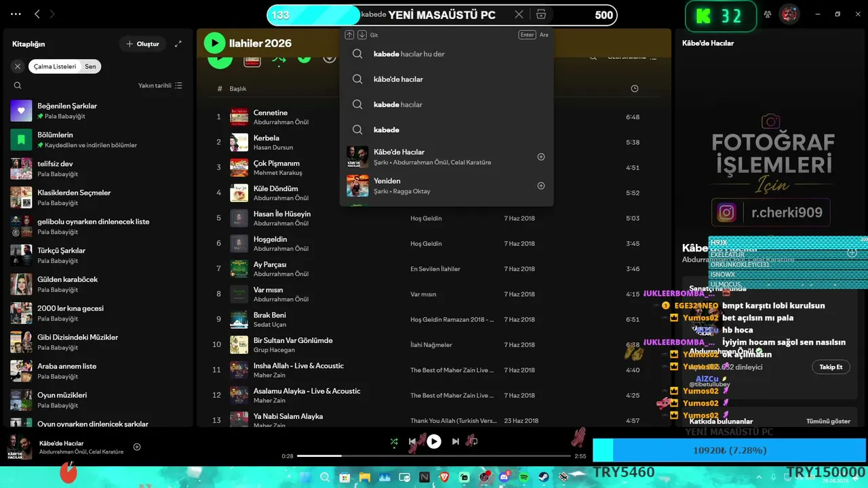Play the Ilahiler 2026 playlist header button

tap(214, 43)
